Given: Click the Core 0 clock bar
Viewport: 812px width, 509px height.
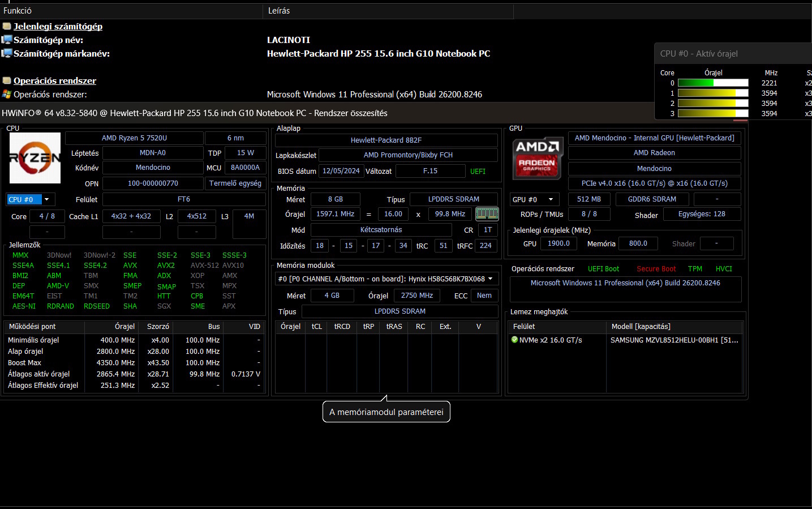Looking at the screenshot, I should pos(713,83).
